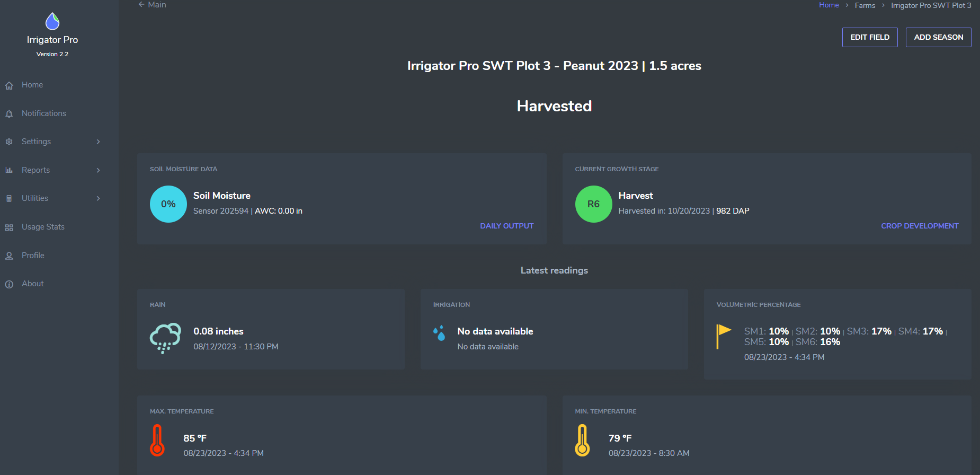Expand the Settings submenu chevron
Viewport: 980px width, 475px height.
(98, 142)
